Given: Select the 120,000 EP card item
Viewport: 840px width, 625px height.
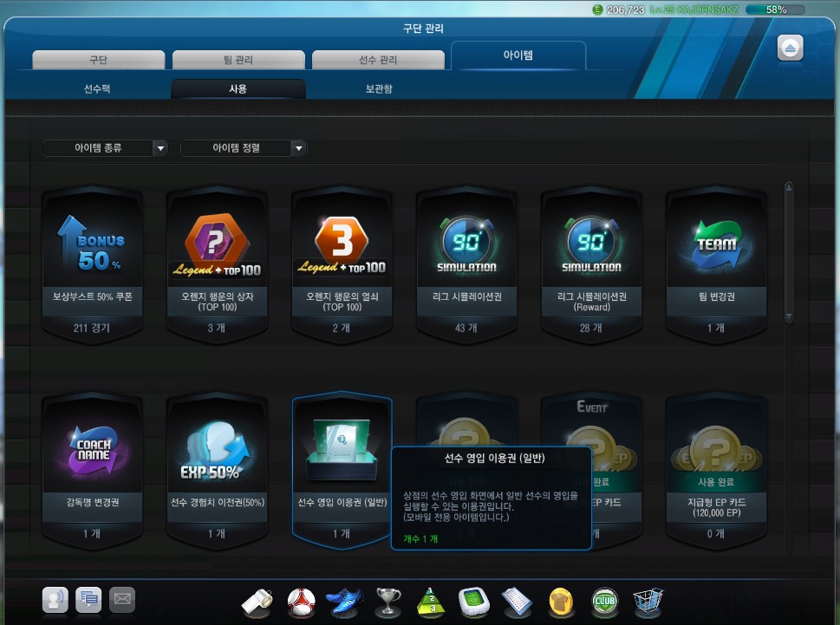Looking at the screenshot, I should 716,472.
